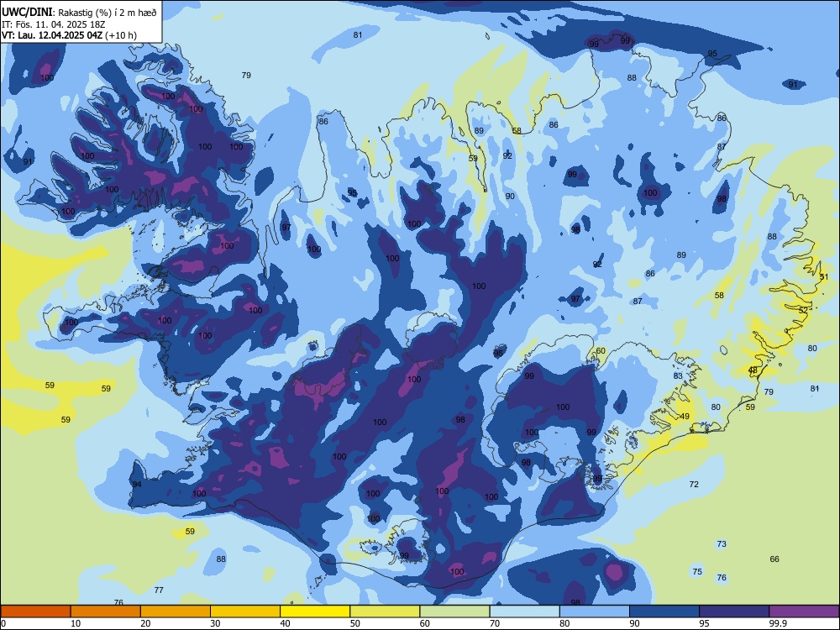Click the legend tick label '20'
Viewport: 840px width, 630px height.
145,623
